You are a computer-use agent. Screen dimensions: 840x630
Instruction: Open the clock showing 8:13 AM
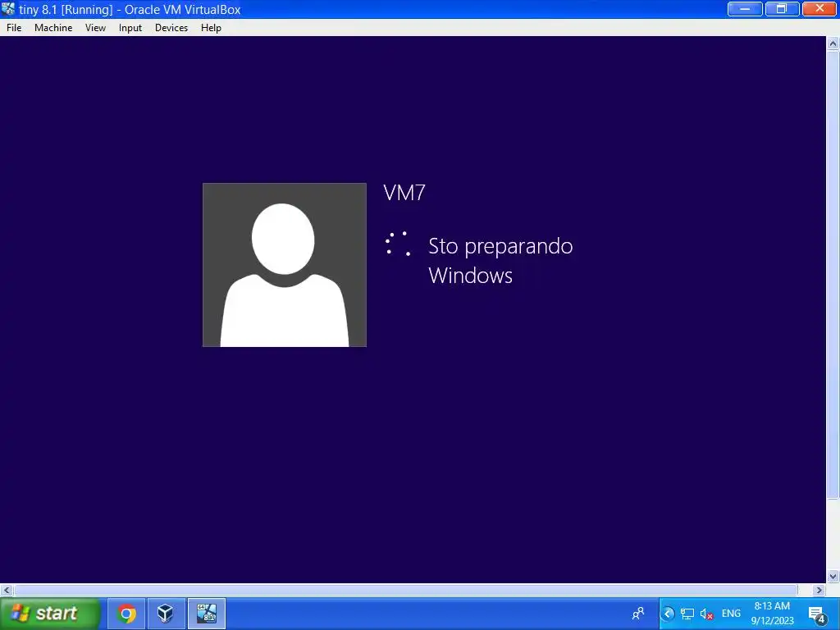pyautogui.click(x=772, y=614)
